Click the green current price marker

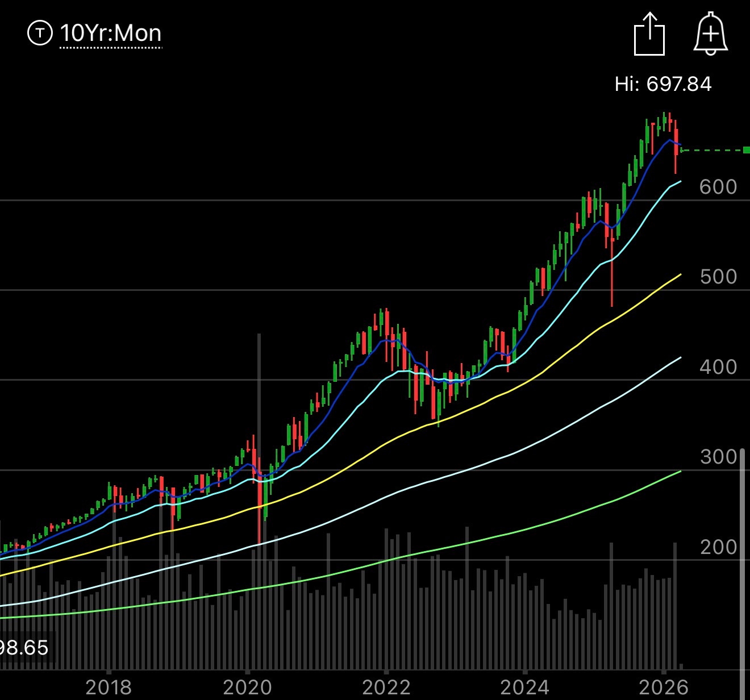747,150
